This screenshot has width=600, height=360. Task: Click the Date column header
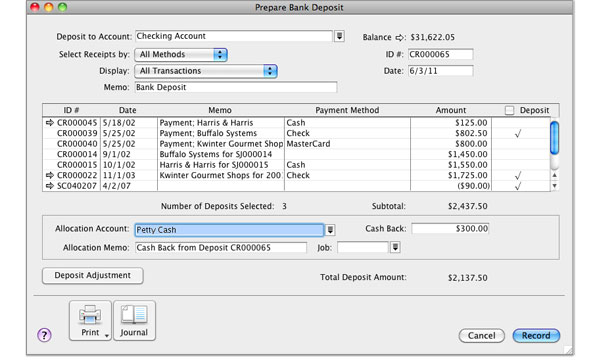128,110
